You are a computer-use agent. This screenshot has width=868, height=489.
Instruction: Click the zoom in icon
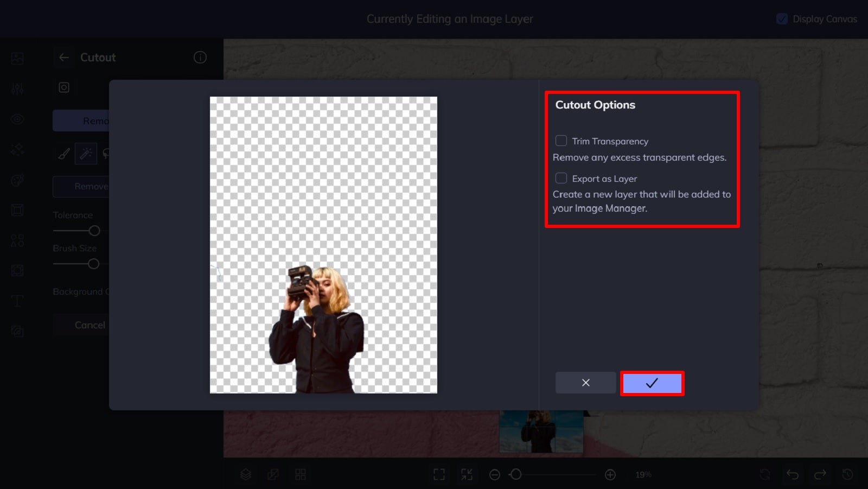(610, 474)
